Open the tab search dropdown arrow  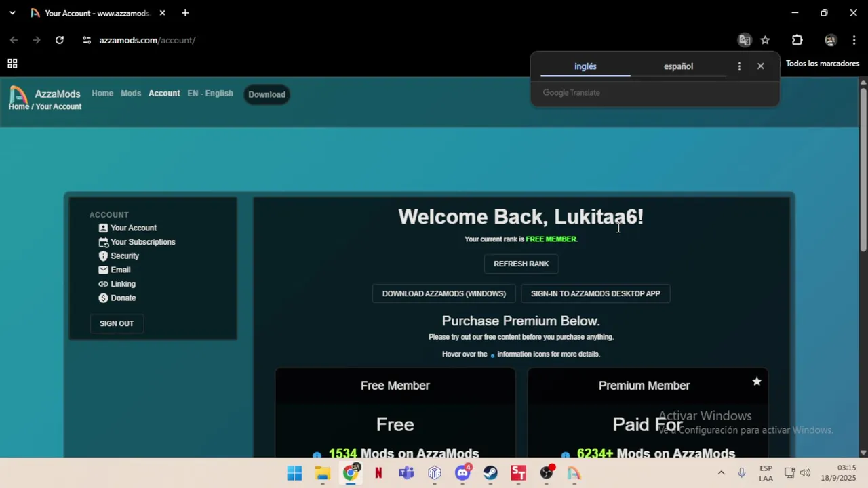click(12, 13)
